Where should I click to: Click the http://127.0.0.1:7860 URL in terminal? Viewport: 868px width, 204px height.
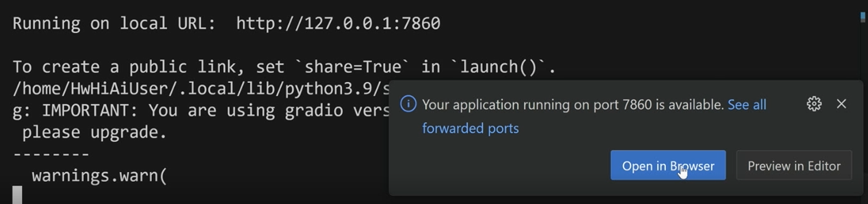[x=338, y=23]
